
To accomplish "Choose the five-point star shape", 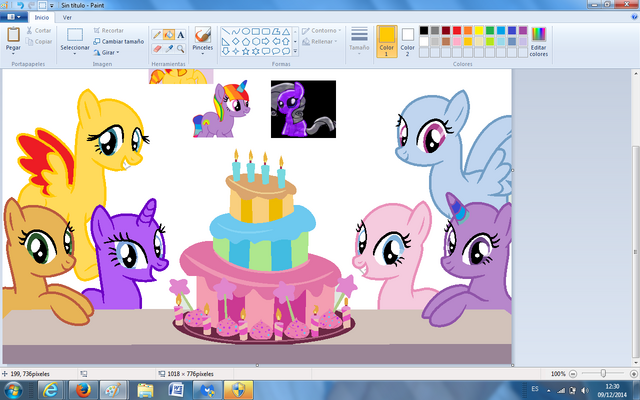I will (x=246, y=51).
